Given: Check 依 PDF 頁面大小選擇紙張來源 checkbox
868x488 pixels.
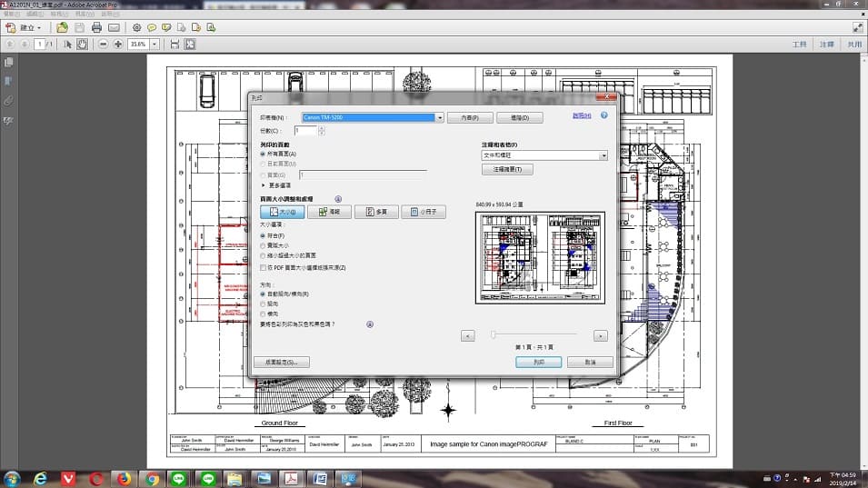Looking at the screenshot, I should pyautogui.click(x=264, y=267).
